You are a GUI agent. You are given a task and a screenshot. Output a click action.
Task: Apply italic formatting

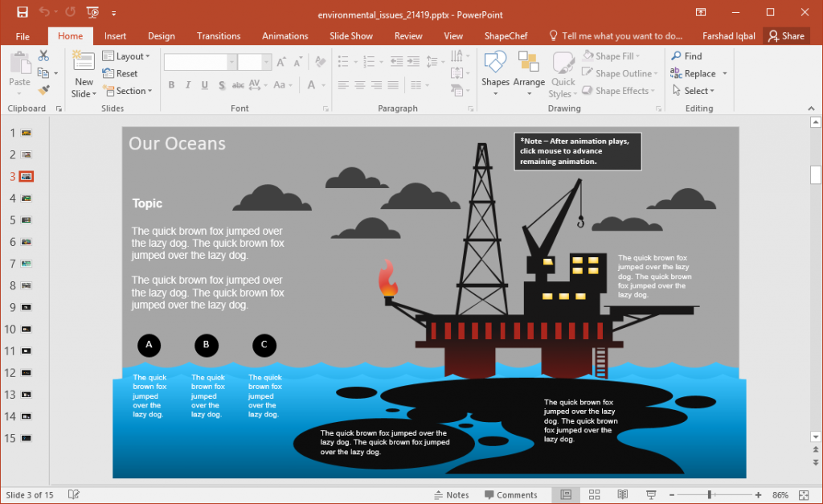click(x=186, y=84)
